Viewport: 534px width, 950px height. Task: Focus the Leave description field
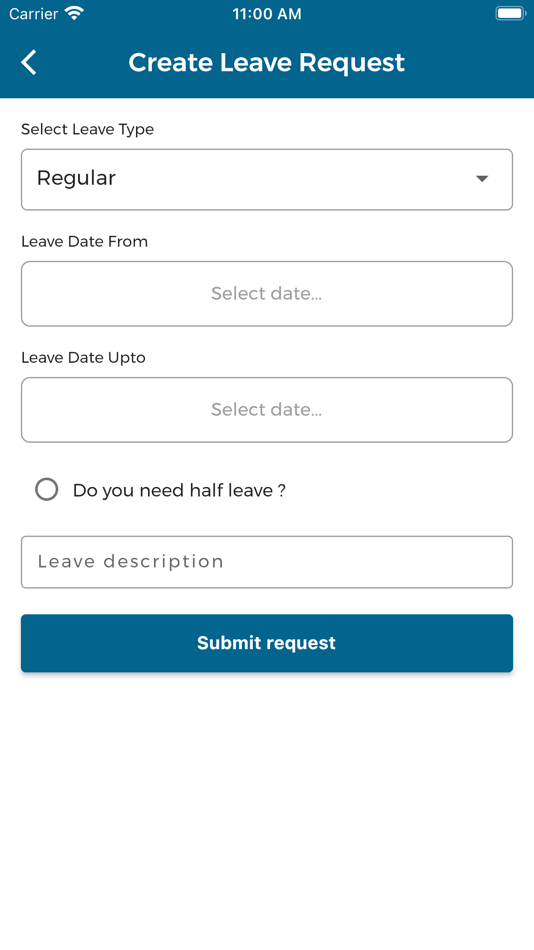pyautogui.click(x=267, y=562)
